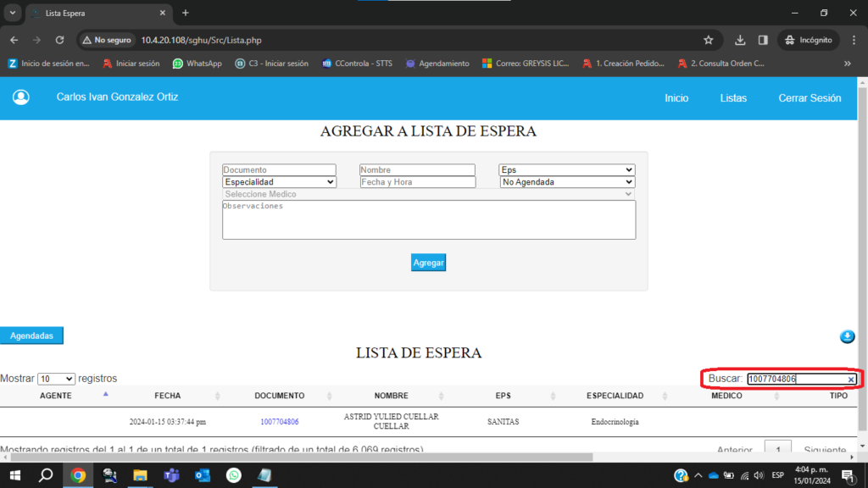Sort table by the Nombre column
Viewport: 868px width, 488px height.
tap(391, 396)
